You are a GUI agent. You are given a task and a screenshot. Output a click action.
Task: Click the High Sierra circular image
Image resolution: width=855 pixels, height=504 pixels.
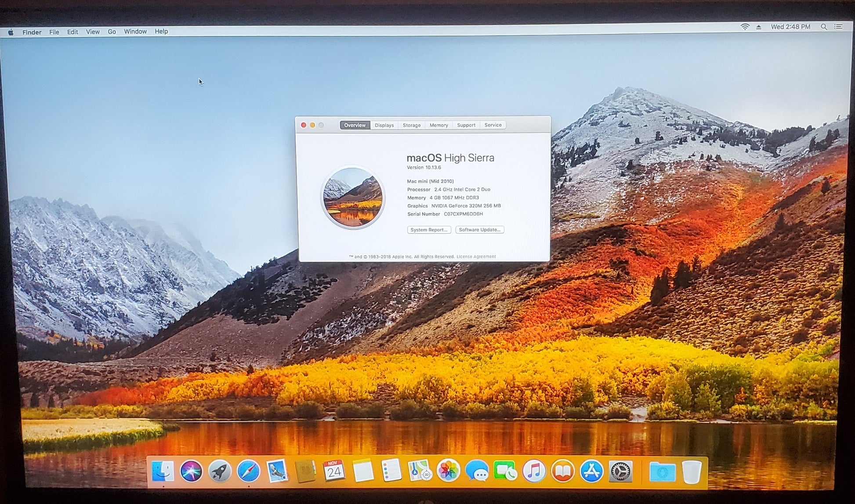pyautogui.click(x=353, y=197)
